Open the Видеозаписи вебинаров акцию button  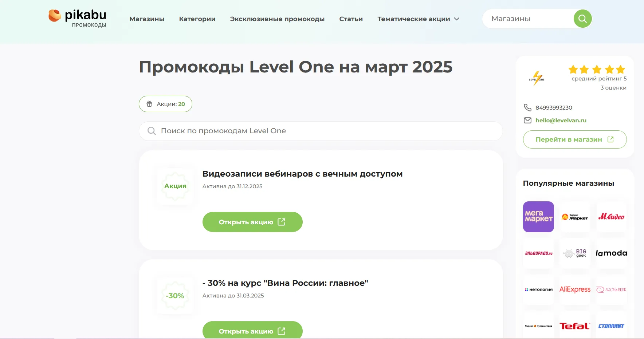click(252, 222)
